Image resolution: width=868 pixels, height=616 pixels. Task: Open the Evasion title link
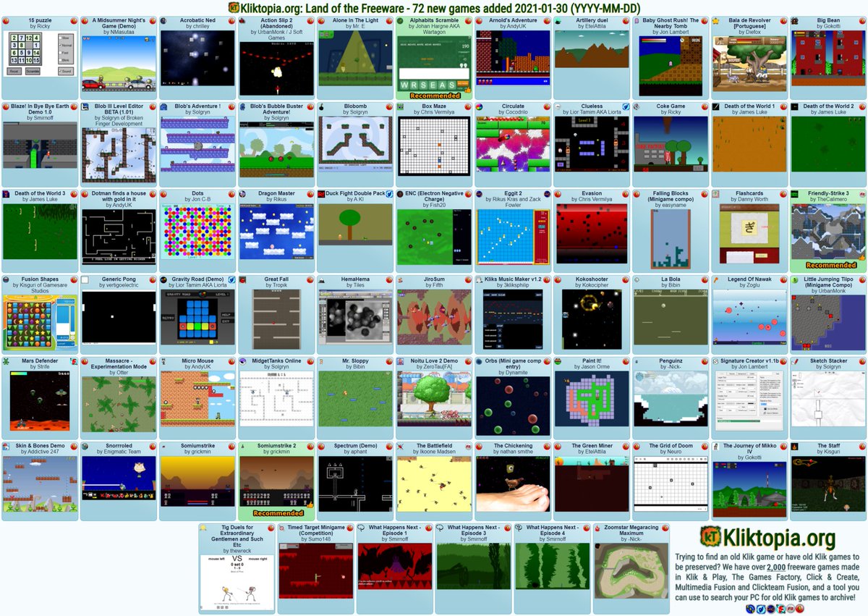coord(592,193)
